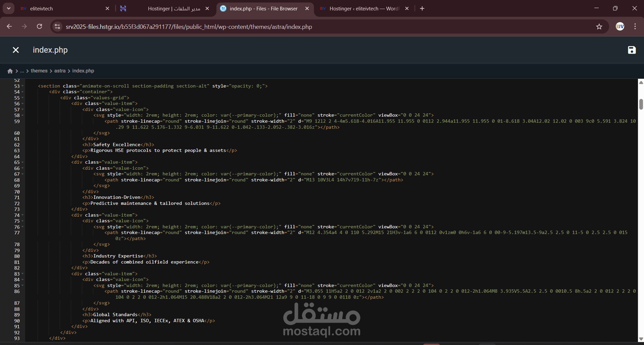Click the browser back arrow
This screenshot has width=644, height=345.
pos(9,26)
